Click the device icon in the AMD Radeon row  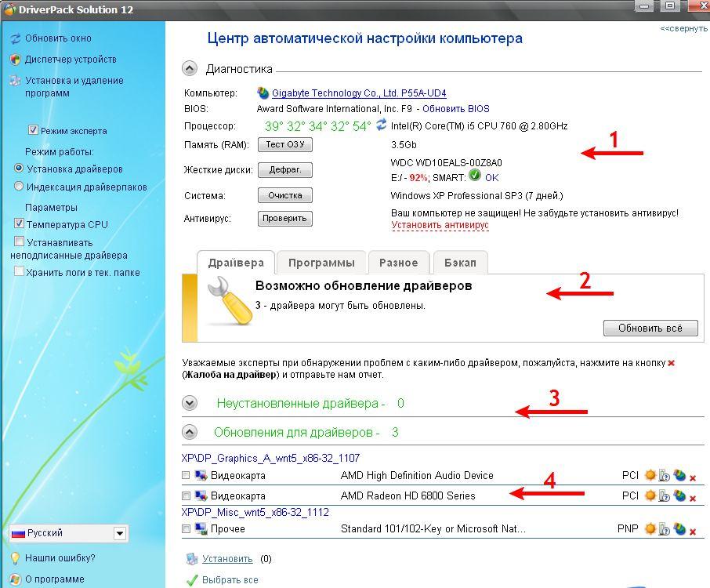201,495
